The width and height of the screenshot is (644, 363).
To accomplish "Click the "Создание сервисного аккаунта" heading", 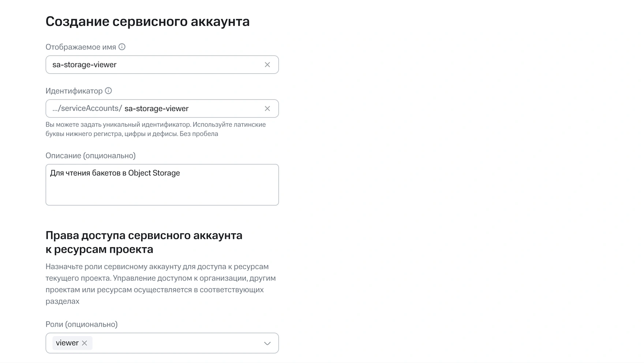I will point(147,21).
